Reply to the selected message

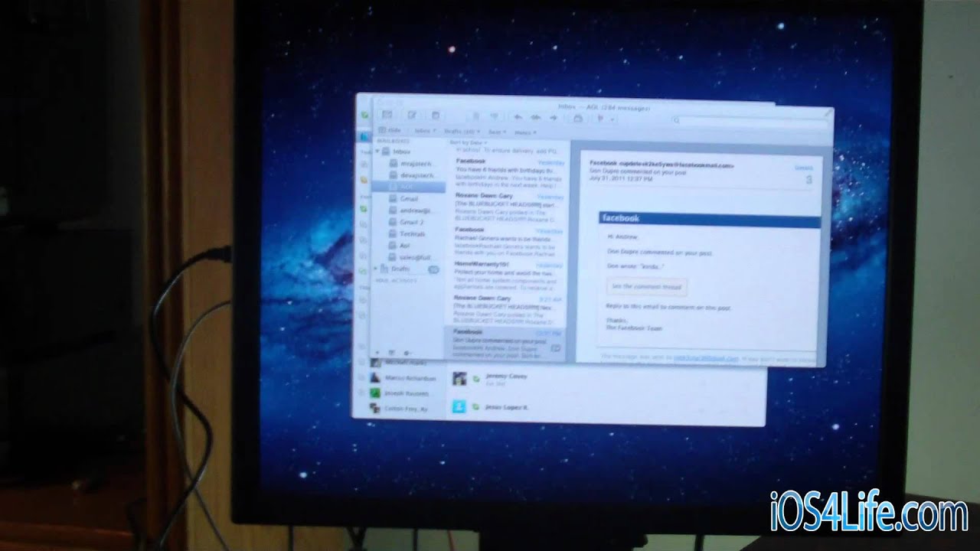518,117
